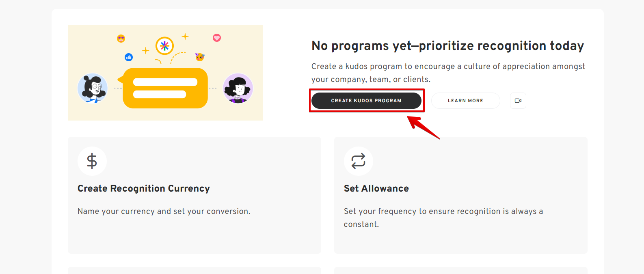644x274 pixels.
Task: Select the party face emoji
Action: pos(200,57)
